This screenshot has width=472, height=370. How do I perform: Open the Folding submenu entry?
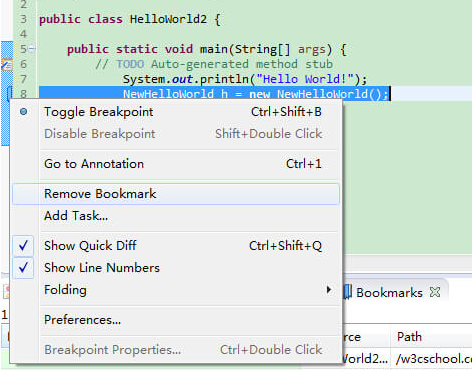(175, 290)
